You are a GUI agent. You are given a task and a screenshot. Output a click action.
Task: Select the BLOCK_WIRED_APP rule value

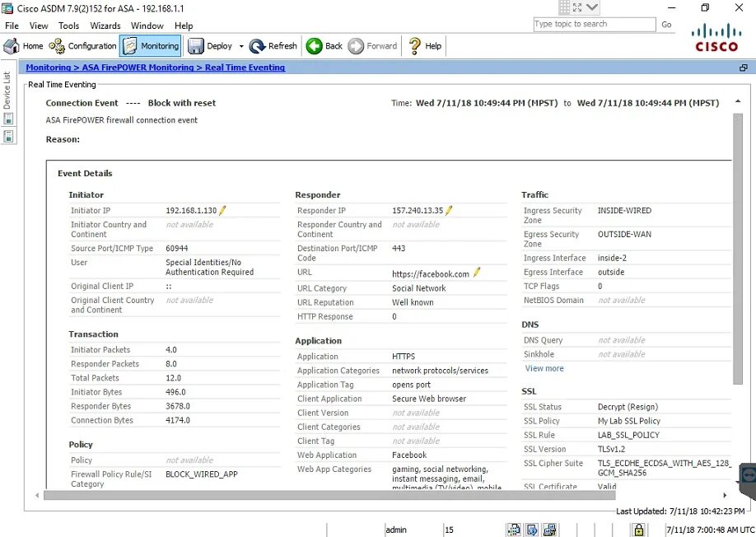coord(202,474)
